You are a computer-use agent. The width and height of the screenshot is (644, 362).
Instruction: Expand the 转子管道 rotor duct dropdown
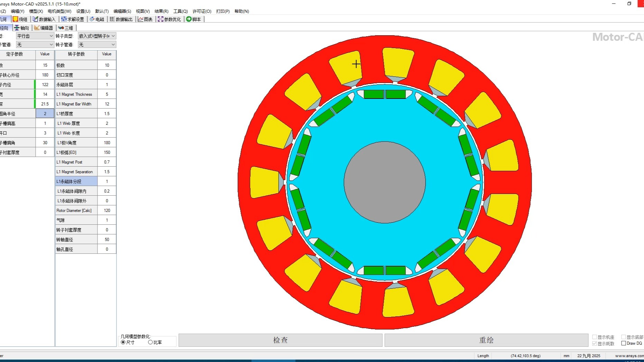(113, 45)
